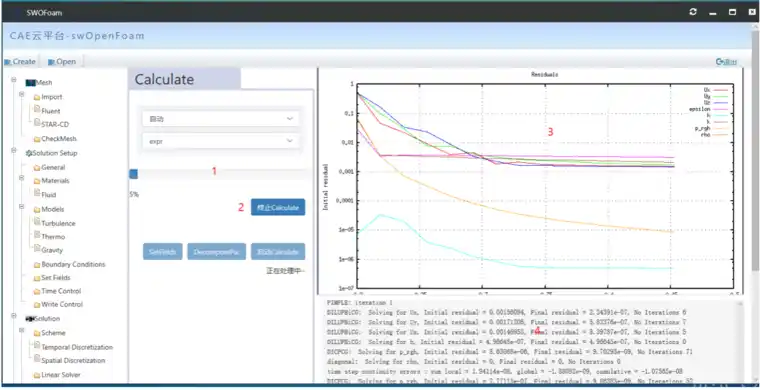Click the Gravity file icon
This screenshot has width=760, height=390.
[x=37, y=249]
